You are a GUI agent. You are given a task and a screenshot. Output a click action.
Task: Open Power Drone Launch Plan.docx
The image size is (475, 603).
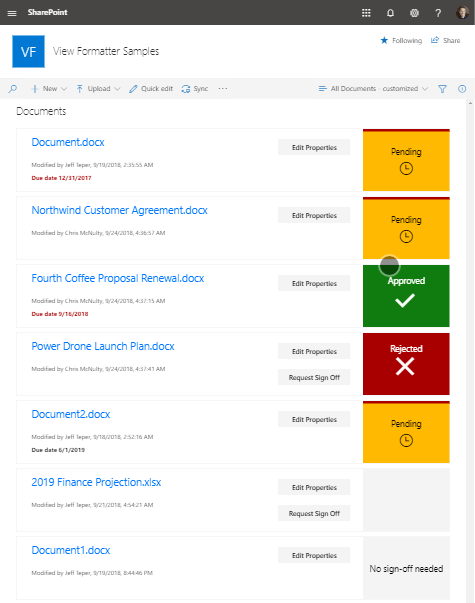[103, 346]
